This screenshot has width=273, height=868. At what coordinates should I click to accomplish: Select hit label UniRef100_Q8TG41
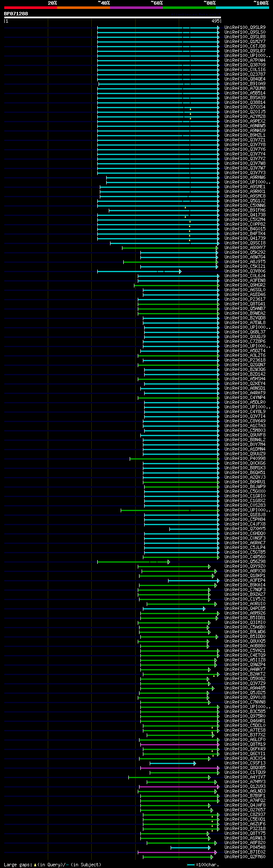[245, 304]
